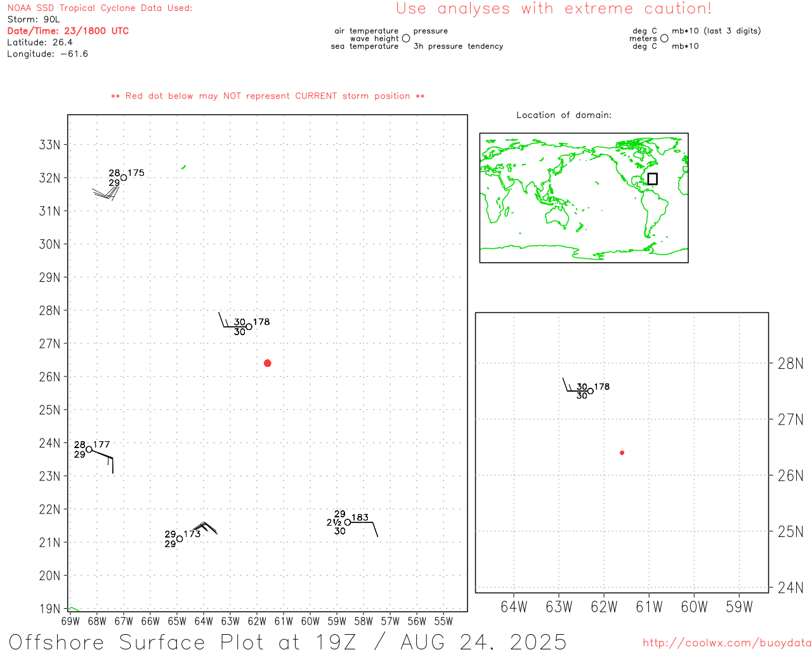Click 'Location of domain:' label

(x=564, y=115)
